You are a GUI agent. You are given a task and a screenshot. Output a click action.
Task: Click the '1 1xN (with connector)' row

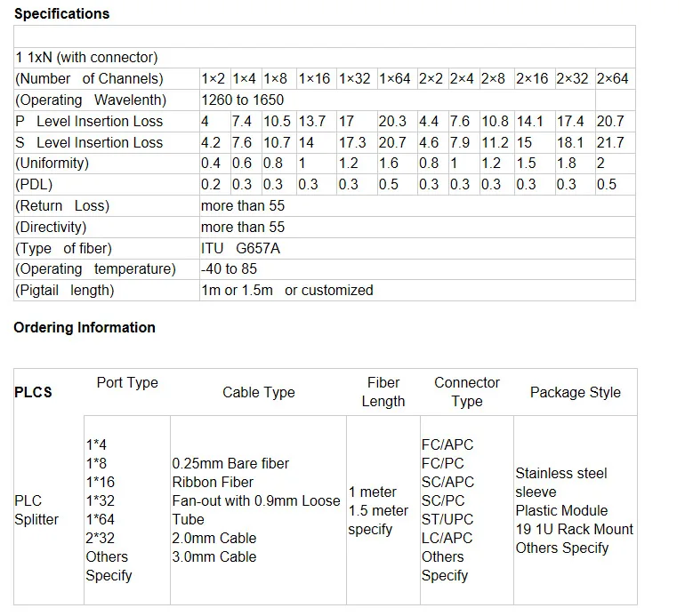tap(86, 58)
